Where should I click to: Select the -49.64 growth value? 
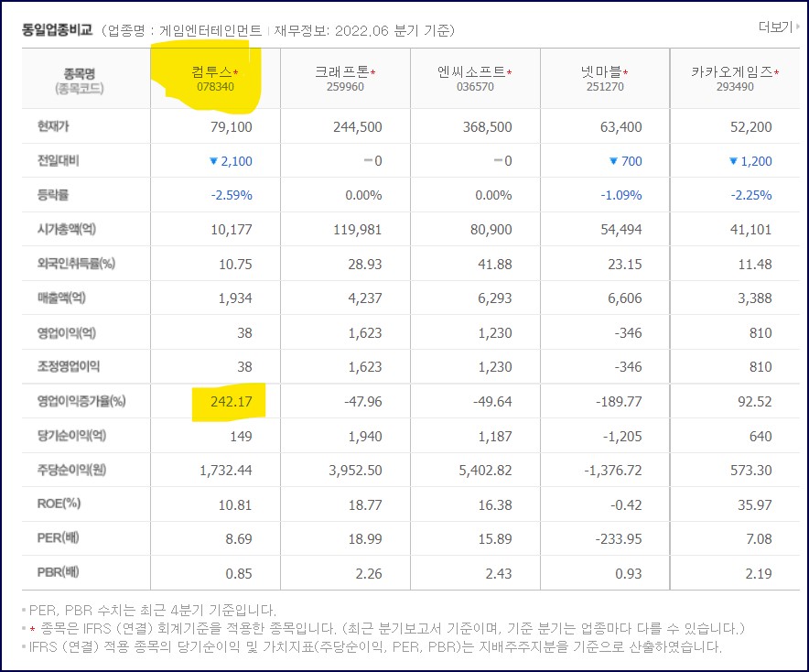(492, 402)
